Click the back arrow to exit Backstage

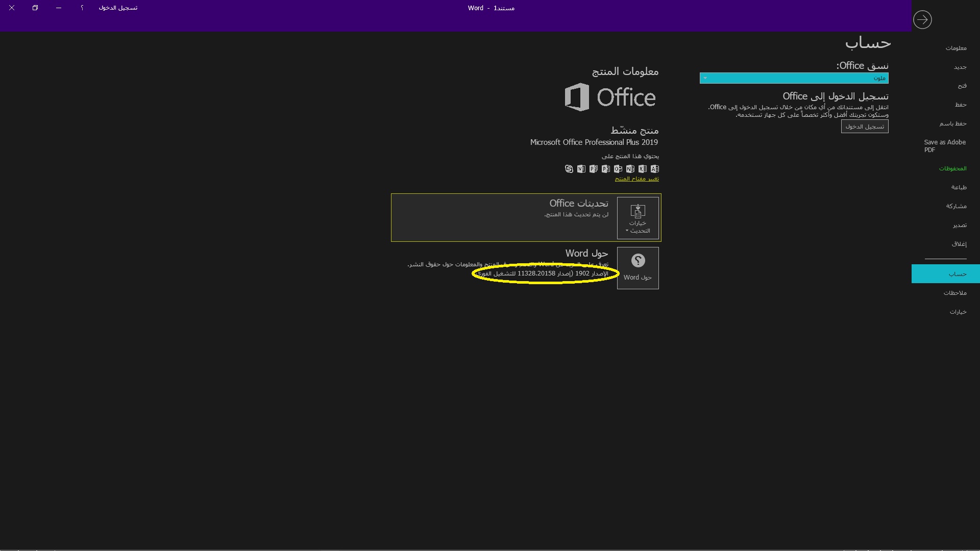click(922, 20)
